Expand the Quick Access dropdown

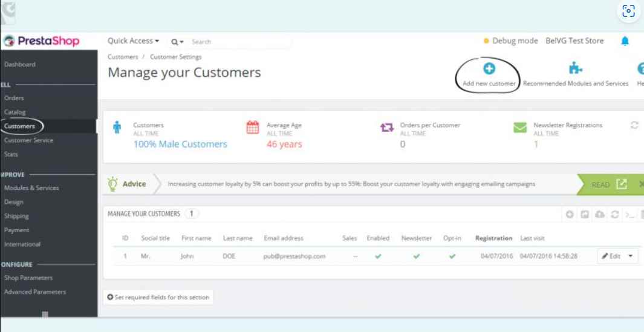133,41
